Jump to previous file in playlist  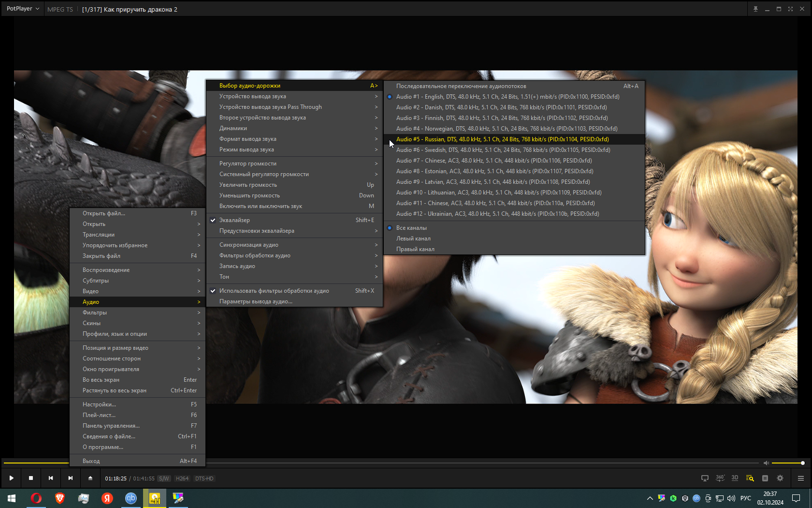tap(51, 478)
